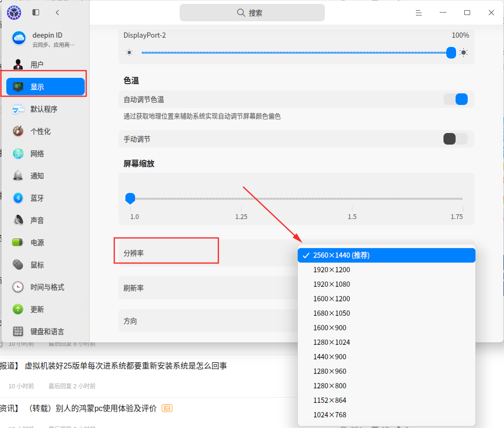The image size is (504, 428).
Task: Select 1680×1050 resolution
Action: click(386, 313)
